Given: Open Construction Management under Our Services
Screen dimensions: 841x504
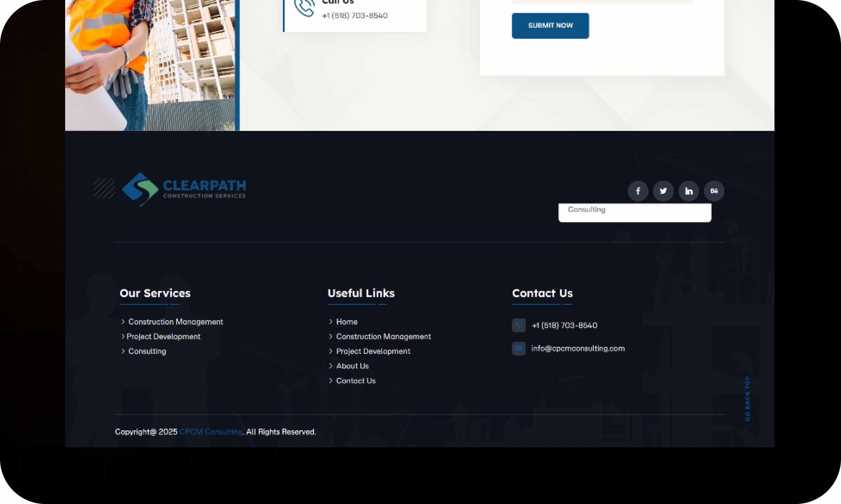Looking at the screenshot, I should coord(176,322).
